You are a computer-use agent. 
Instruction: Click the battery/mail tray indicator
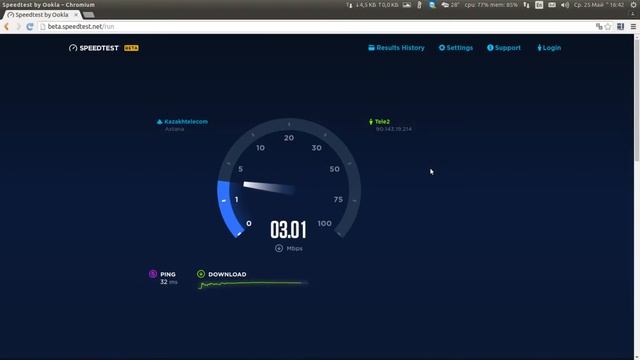point(552,5)
